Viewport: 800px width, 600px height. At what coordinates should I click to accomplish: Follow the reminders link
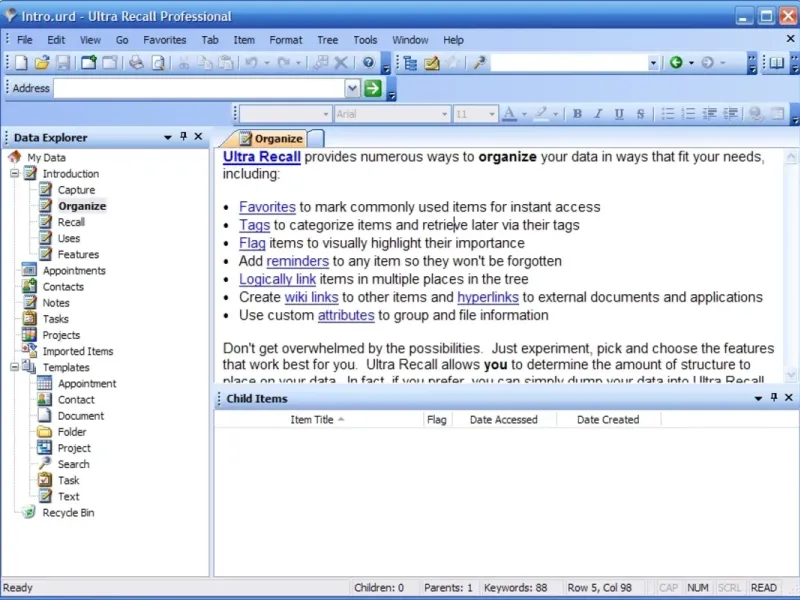pos(297,261)
